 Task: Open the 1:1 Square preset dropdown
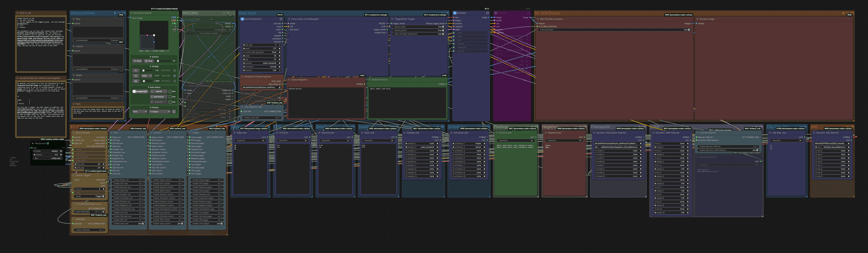[160, 112]
